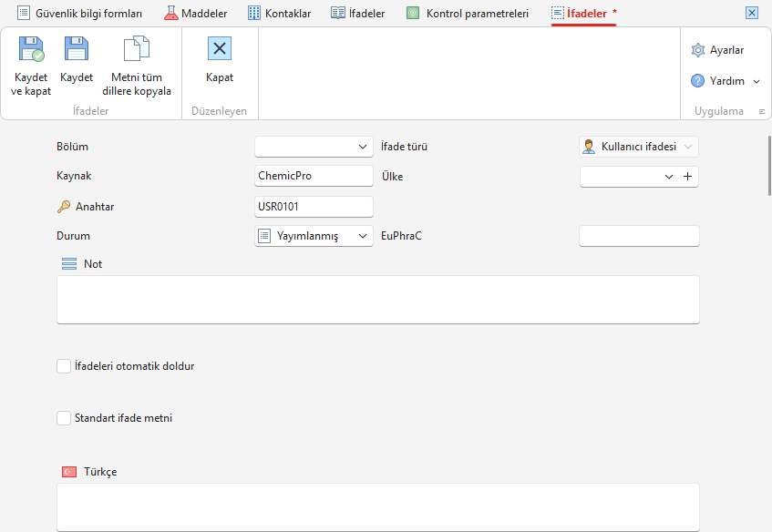The width and height of the screenshot is (772, 532).
Task: Open Güvenlik bilgi formları tab
Action: click(x=80, y=14)
